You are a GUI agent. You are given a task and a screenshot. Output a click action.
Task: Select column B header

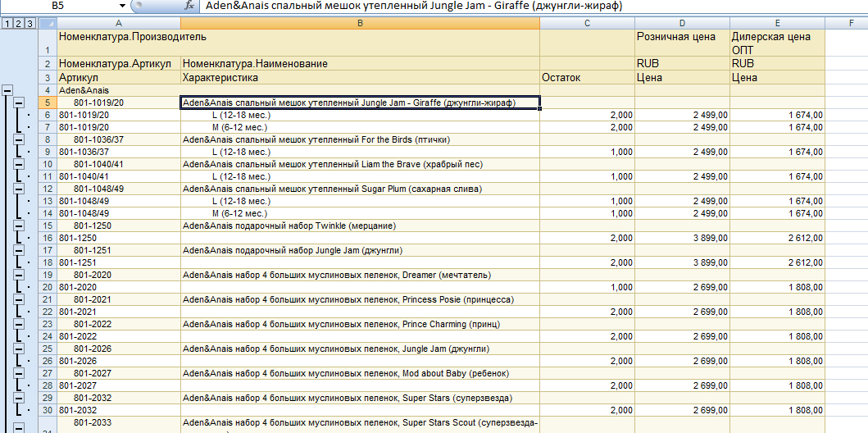coord(360,23)
